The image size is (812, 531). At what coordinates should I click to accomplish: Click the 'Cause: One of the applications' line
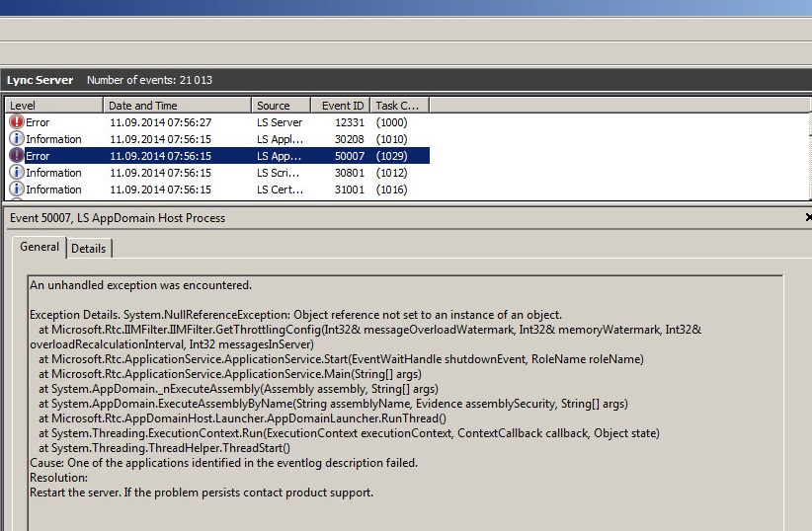(223, 463)
